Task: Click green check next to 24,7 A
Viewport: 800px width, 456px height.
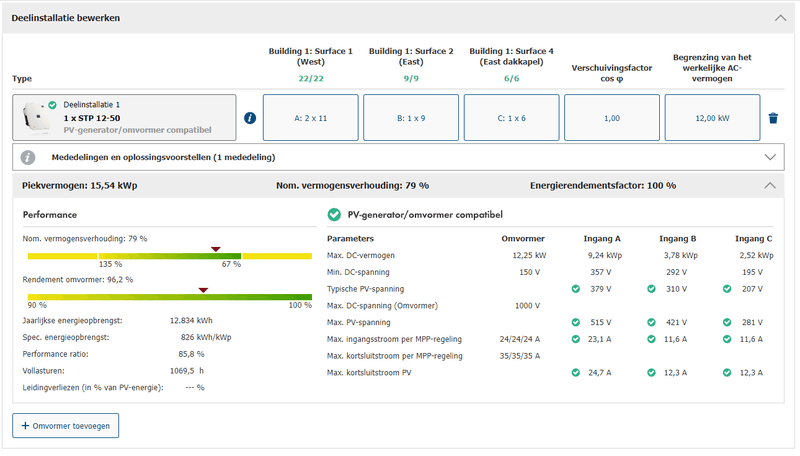Action: (575, 372)
